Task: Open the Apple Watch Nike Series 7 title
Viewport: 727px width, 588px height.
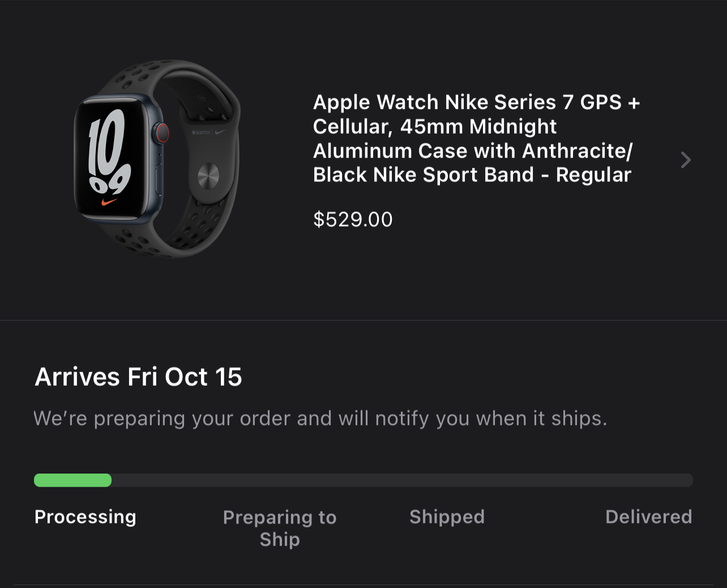Action: click(477, 138)
